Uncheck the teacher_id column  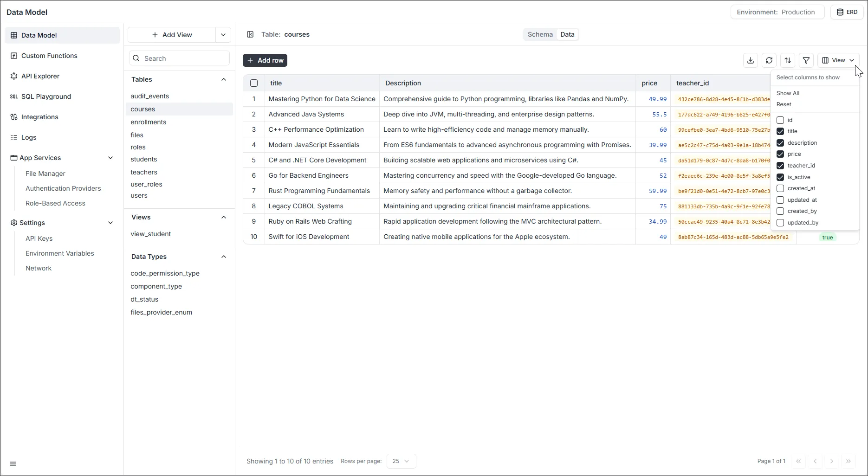(x=780, y=166)
